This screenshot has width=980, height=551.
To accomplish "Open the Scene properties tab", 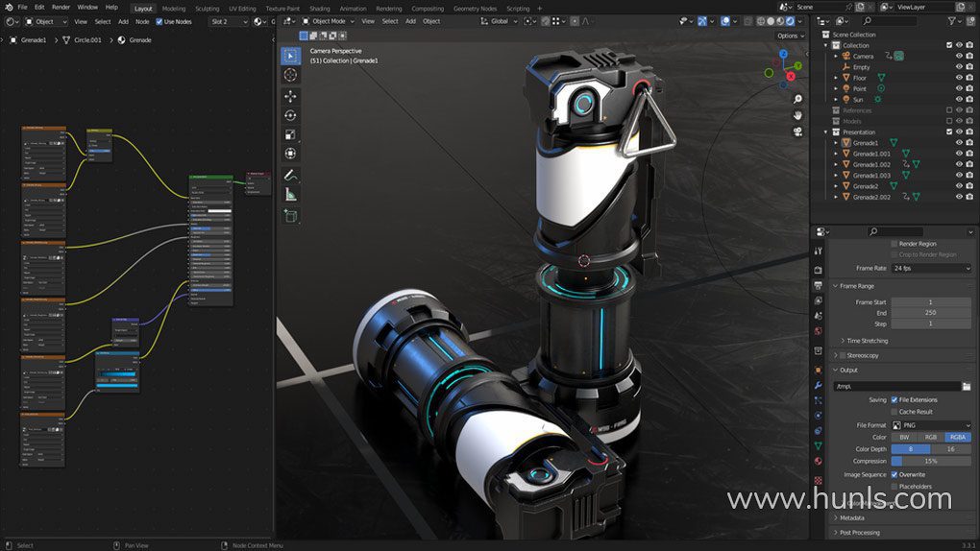I will pyautogui.click(x=819, y=316).
